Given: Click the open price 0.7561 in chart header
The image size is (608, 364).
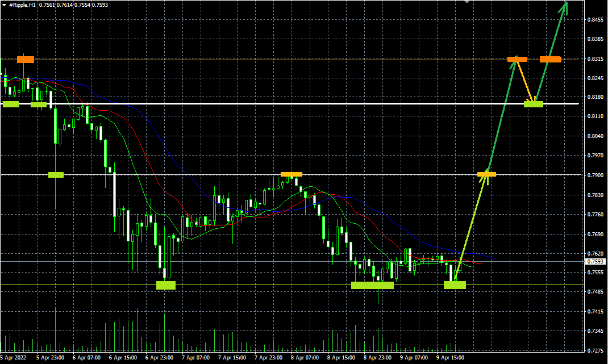Looking at the screenshot, I should coord(47,5).
